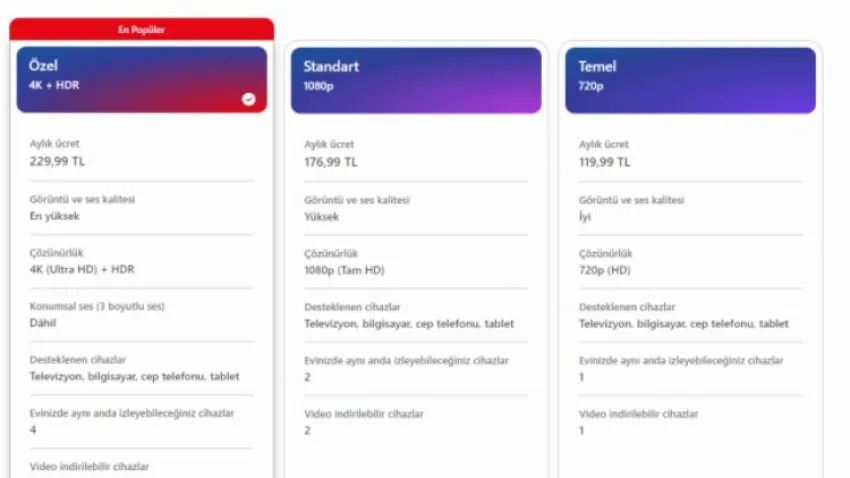Screen dimensions: 850x478
Task: Click the 4K (Ultra HD) + HDR resolution text
Action: pyautogui.click(x=80, y=269)
